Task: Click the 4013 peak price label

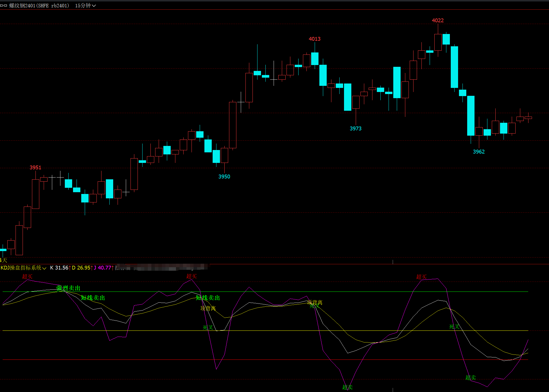Action: click(315, 39)
